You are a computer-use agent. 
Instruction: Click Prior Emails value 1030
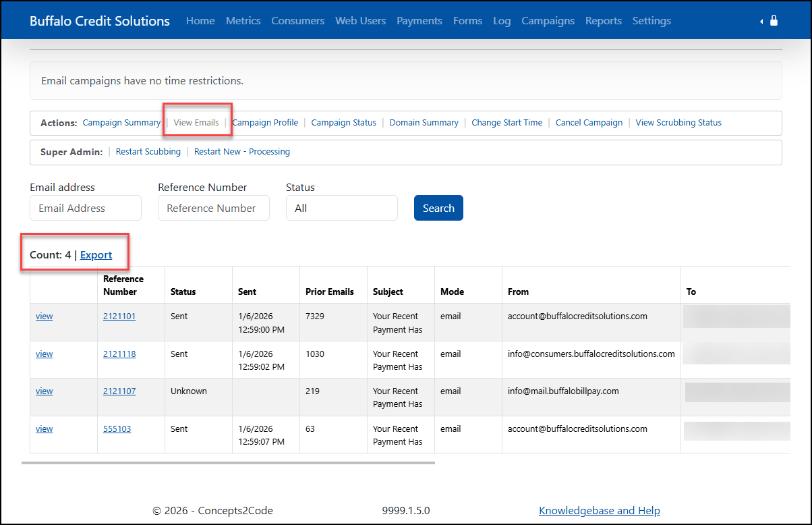tap(315, 354)
